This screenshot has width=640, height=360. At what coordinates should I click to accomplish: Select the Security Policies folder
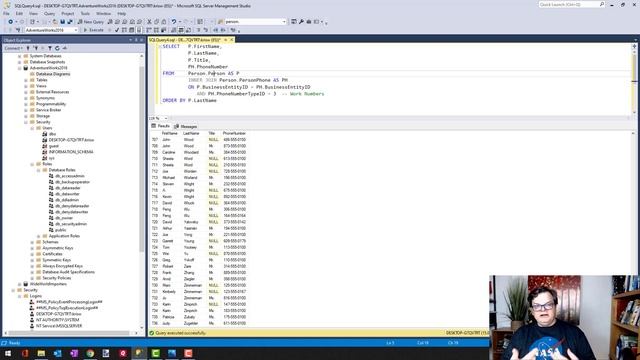(x=57, y=278)
